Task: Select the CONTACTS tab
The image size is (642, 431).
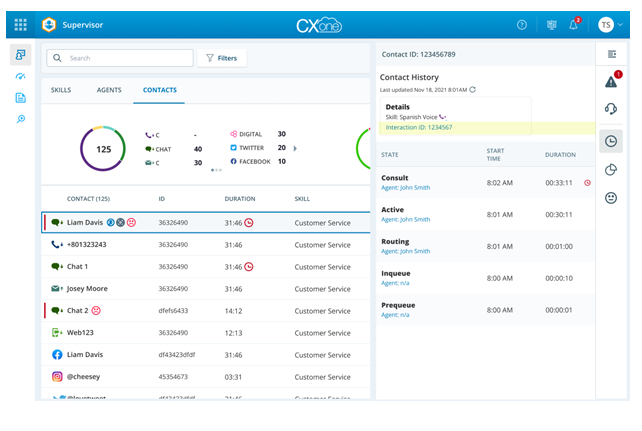Action: click(160, 90)
